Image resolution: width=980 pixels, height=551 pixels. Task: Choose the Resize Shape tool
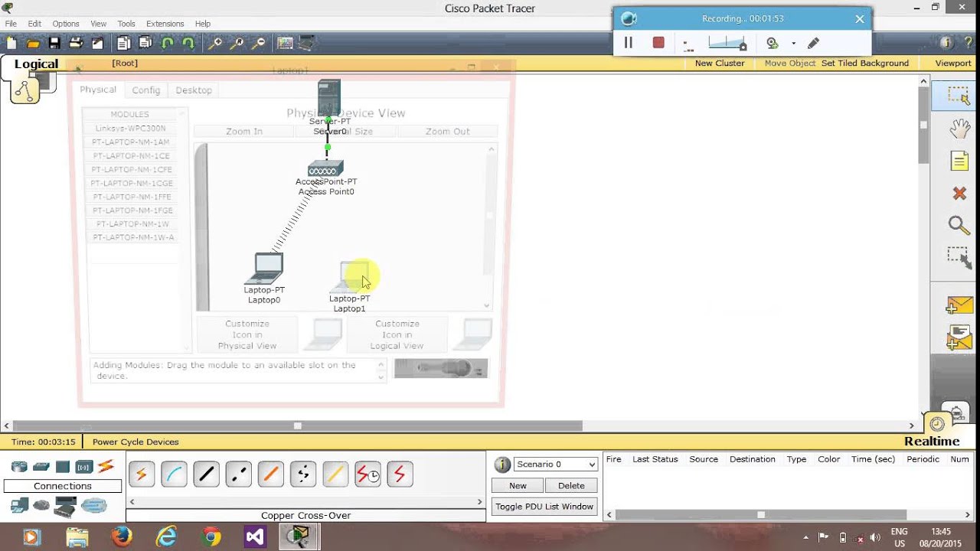click(x=959, y=258)
